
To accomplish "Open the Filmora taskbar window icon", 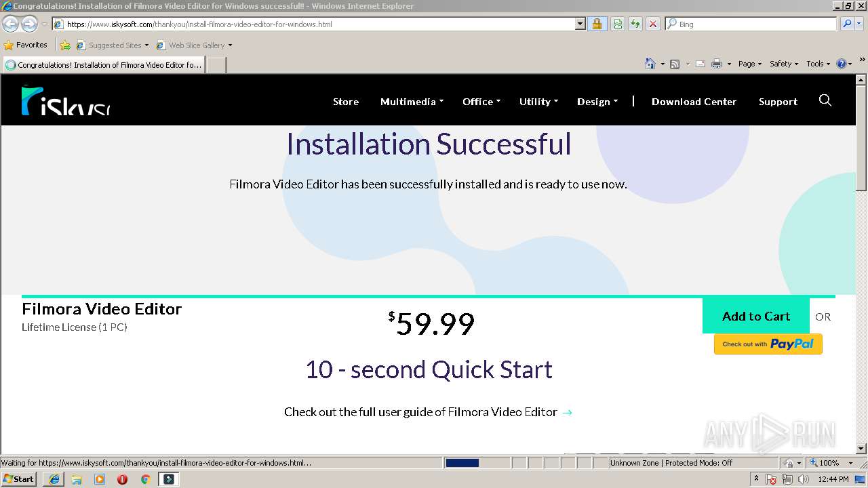I will coord(169,479).
